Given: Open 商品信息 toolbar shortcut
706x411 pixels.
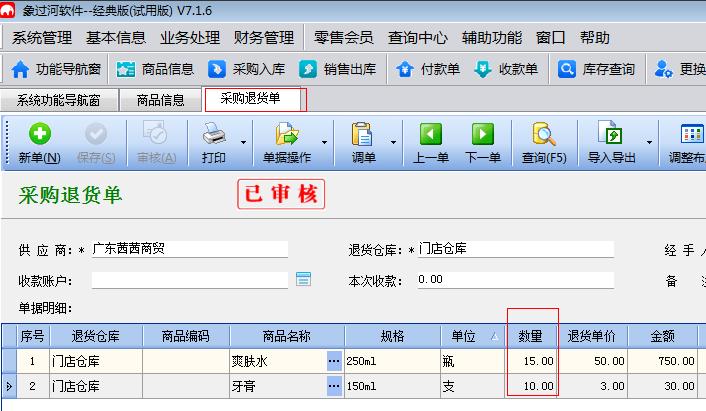Looking at the screenshot, I should pyautogui.click(x=155, y=69).
